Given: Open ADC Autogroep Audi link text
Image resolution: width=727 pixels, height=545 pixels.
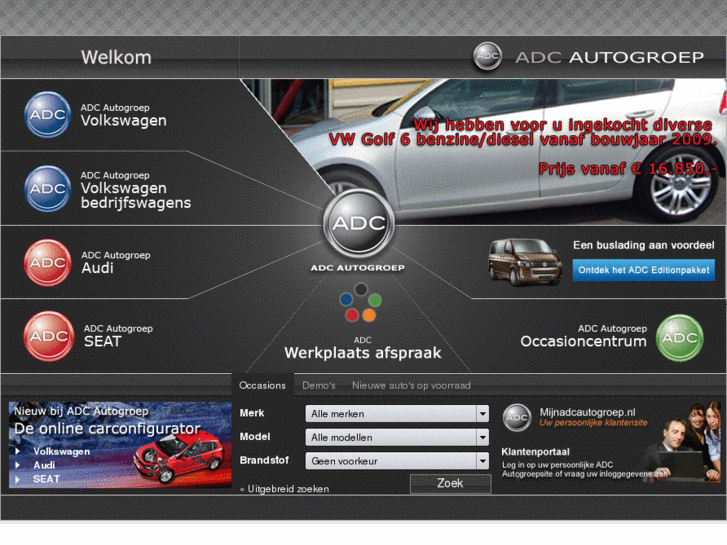Looking at the screenshot, I should [115, 263].
